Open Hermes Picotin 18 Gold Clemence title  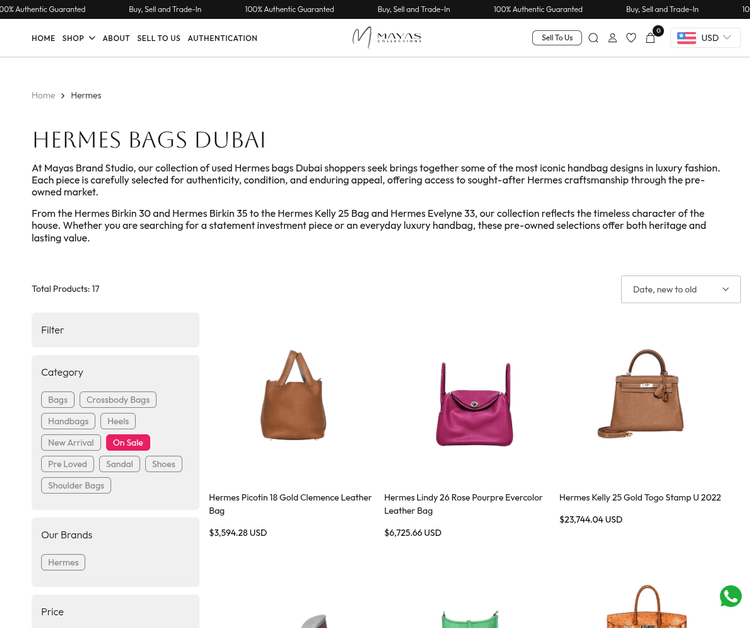pos(290,504)
